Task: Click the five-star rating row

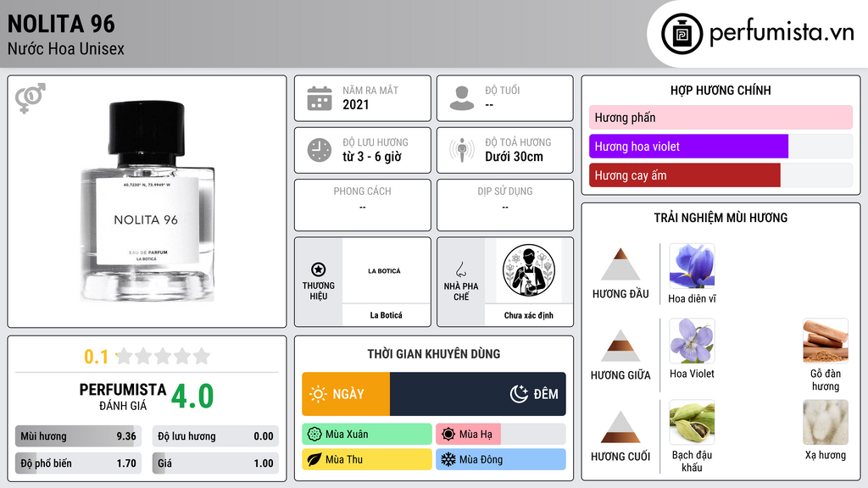Action: (164, 356)
